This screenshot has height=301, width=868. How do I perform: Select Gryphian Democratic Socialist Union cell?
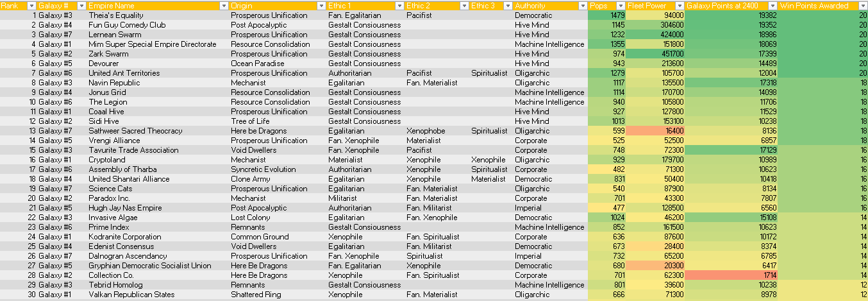(x=158, y=266)
